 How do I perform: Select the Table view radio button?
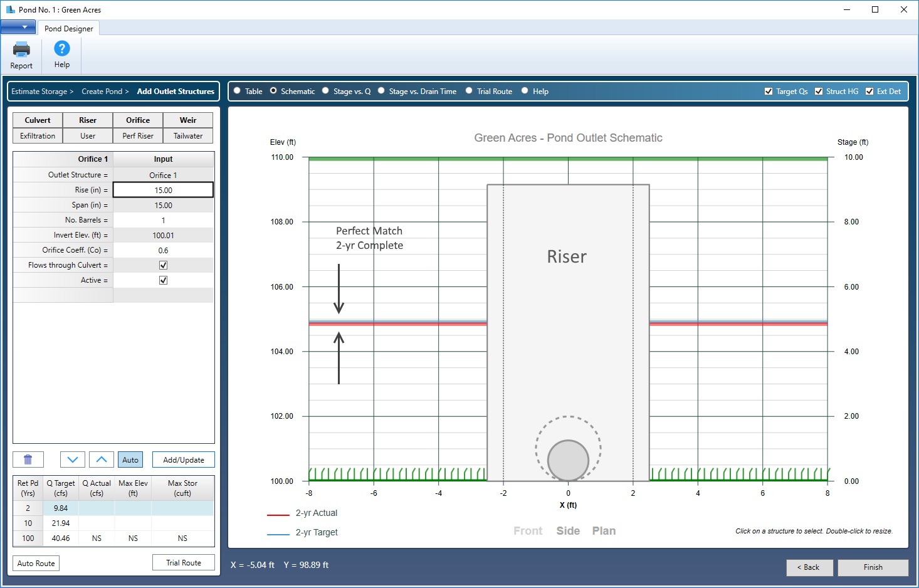pyautogui.click(x=237, y=91)
